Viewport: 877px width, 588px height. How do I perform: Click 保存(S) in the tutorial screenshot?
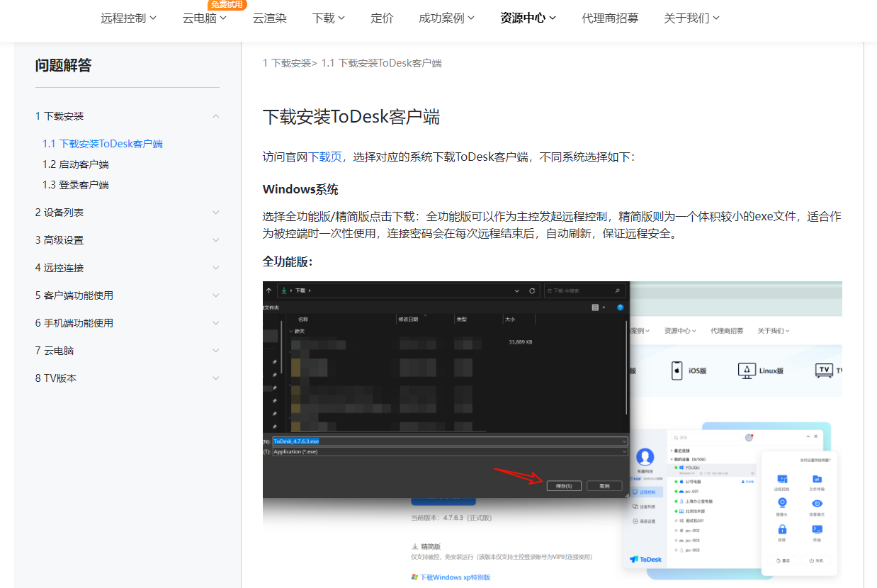tap(564, 486)
